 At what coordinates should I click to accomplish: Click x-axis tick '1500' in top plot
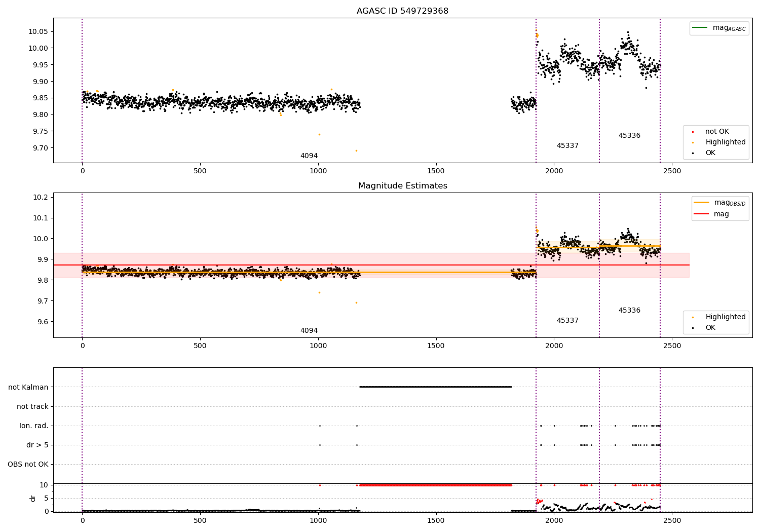pyautogui.click(x=436, y=171)
